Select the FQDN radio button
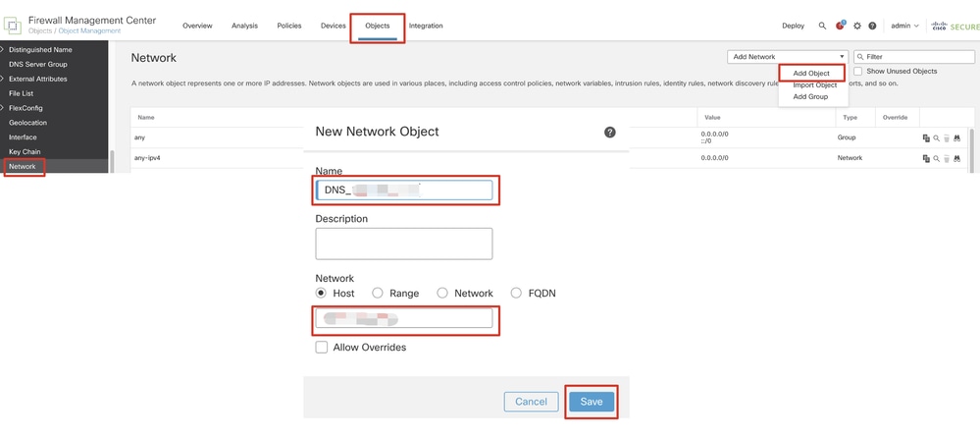The image size is (980, 435). (x=516, y=293)
